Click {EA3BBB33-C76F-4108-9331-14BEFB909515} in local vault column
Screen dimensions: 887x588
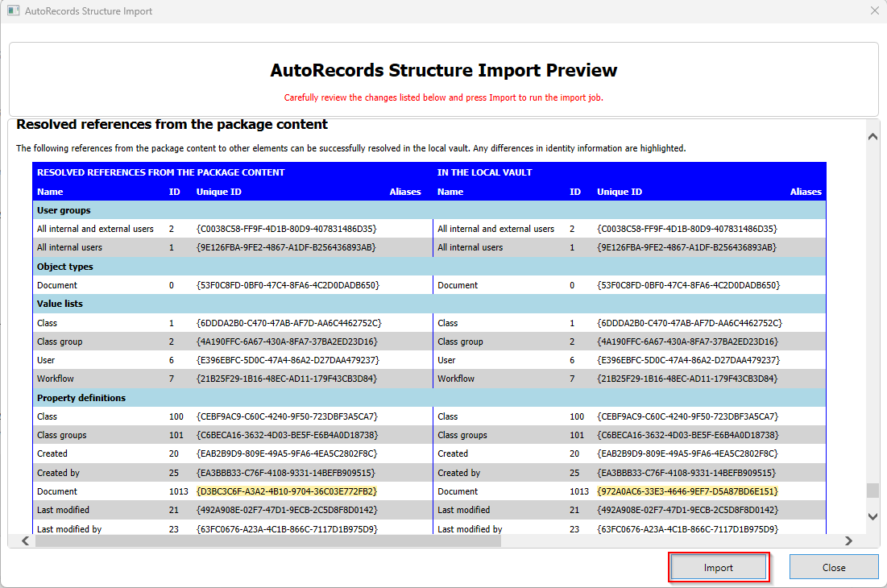(x=686, y=473)
